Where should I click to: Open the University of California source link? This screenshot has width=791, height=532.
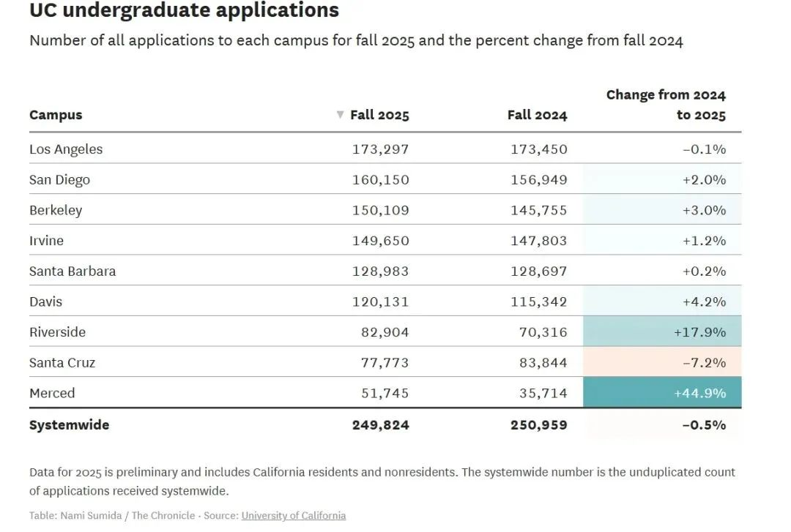point(294,515)
